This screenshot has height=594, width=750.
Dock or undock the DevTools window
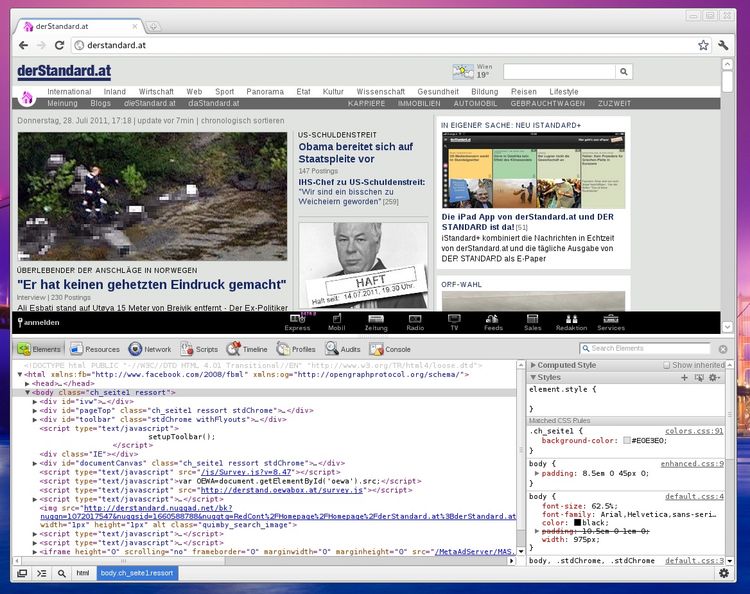coord(21,573)
